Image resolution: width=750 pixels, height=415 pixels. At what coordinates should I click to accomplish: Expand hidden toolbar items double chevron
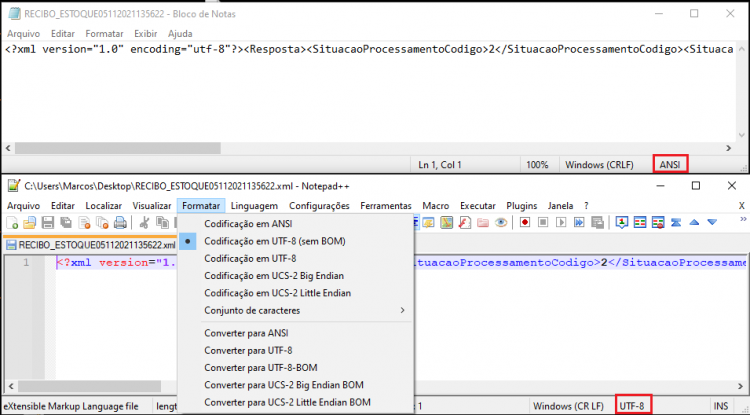pyautogui.click(x=741, y=219)
